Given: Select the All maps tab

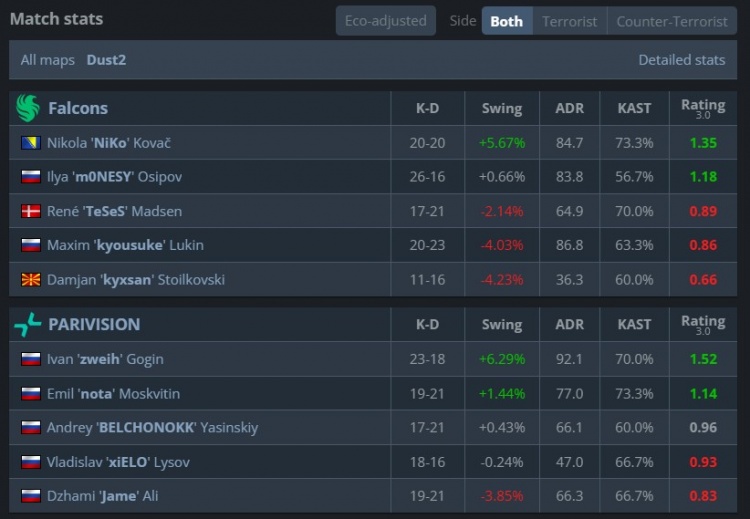Looking at the screenshot, I should coord(48,60).
